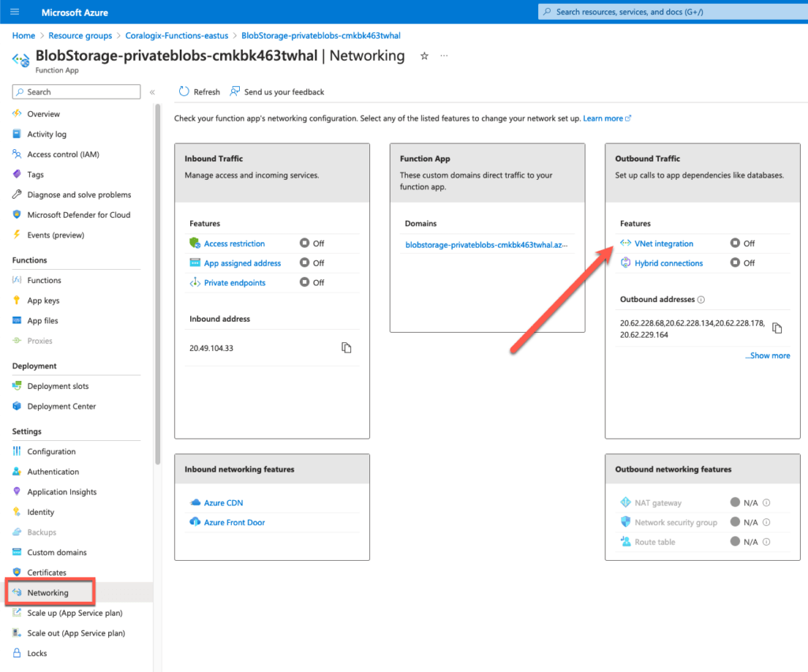
Task: Open the Coralogix-Functions-eastus breadcrumb
Action: click(177, 35)
